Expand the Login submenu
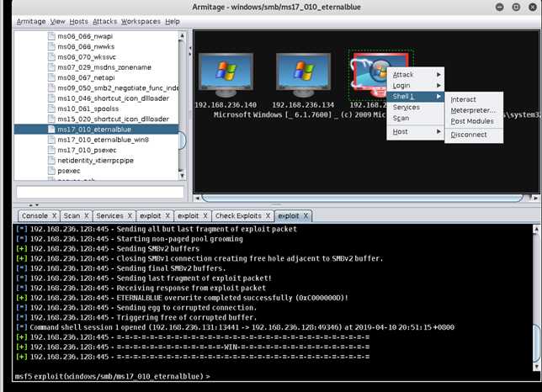The image size is (542, 392). [x=416, y=85]
